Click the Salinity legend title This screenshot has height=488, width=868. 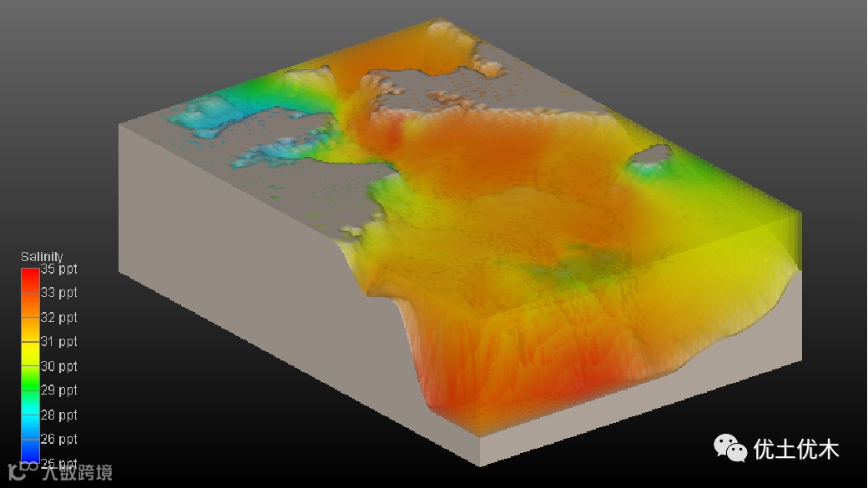pyautogui.click(x=42, y=257)
